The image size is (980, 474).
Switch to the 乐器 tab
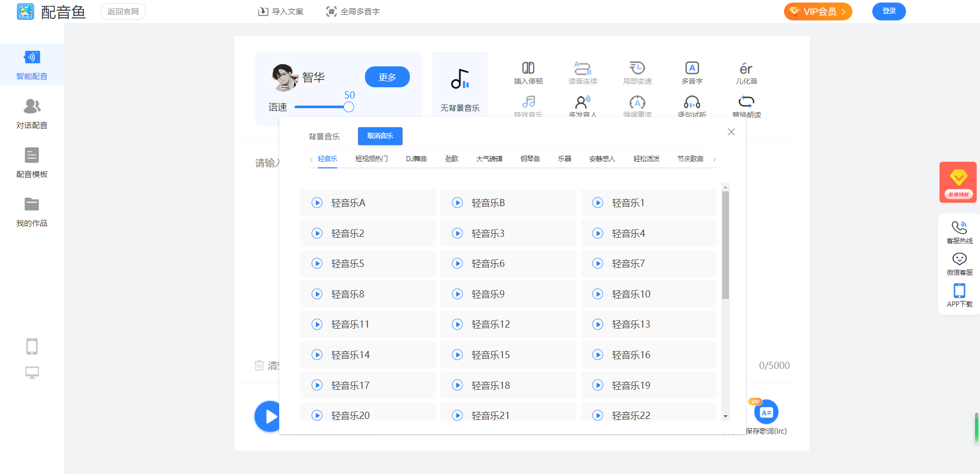click(x=565, y=159)
